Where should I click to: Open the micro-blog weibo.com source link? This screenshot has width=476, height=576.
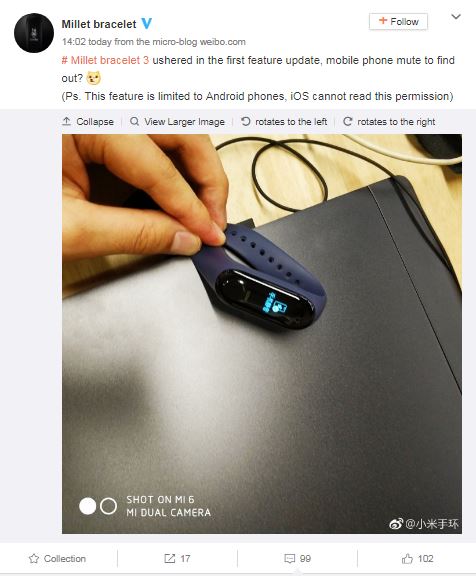pos(199,42)
